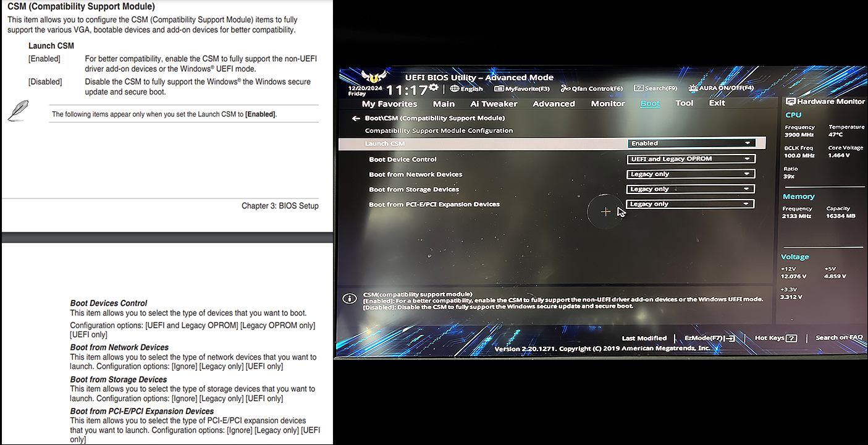Open the English language selector

click(x=466, y=89)
